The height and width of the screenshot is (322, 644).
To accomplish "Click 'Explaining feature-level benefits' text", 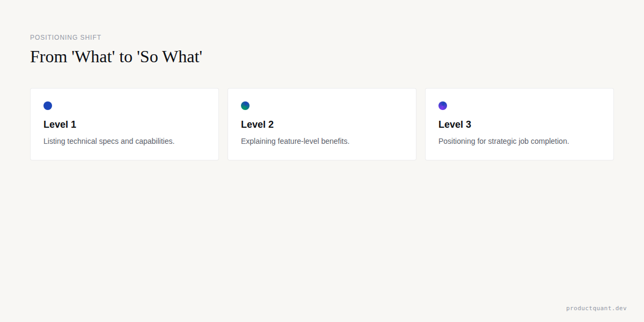I will pyautogui.click(x=295, y=141).
